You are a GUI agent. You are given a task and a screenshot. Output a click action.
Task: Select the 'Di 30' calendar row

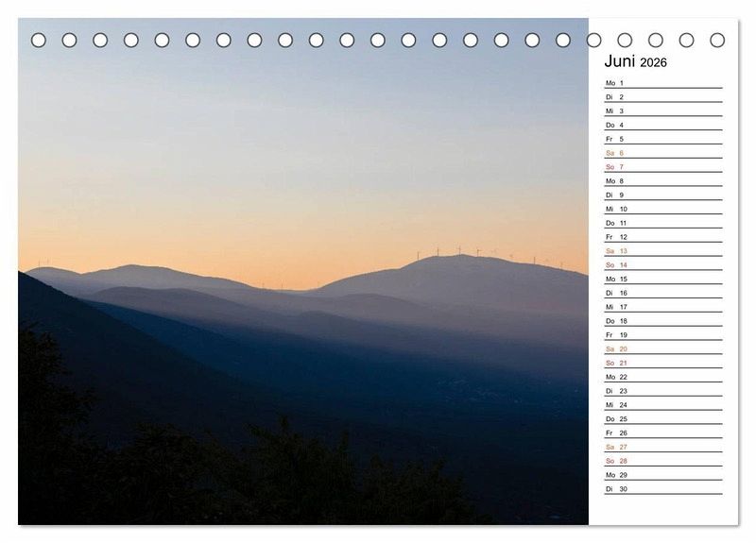663,488
